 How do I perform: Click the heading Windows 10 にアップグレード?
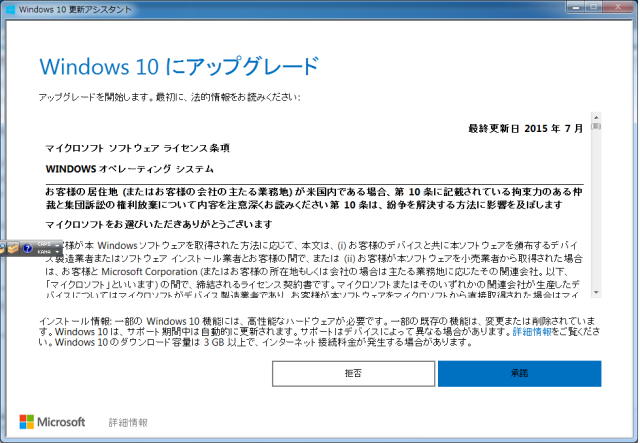[x=179, y=66]
